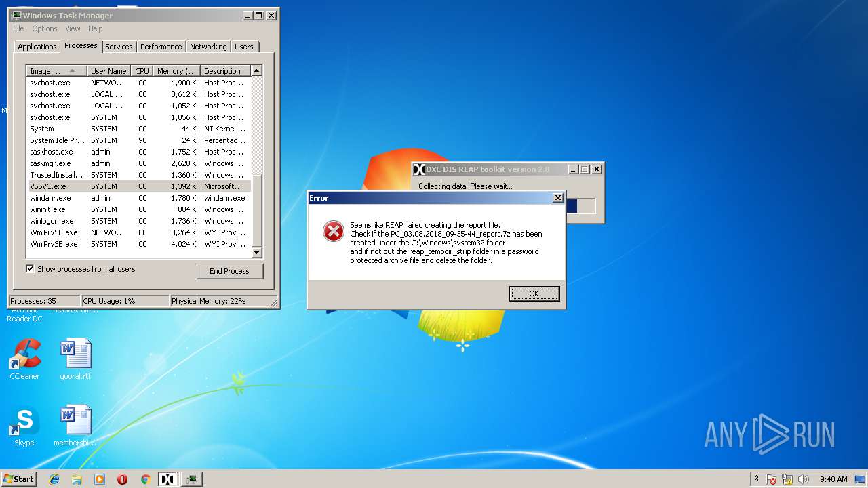The image size is (868, 488).
Task: Sort processes by Description column
Action: 225,70
